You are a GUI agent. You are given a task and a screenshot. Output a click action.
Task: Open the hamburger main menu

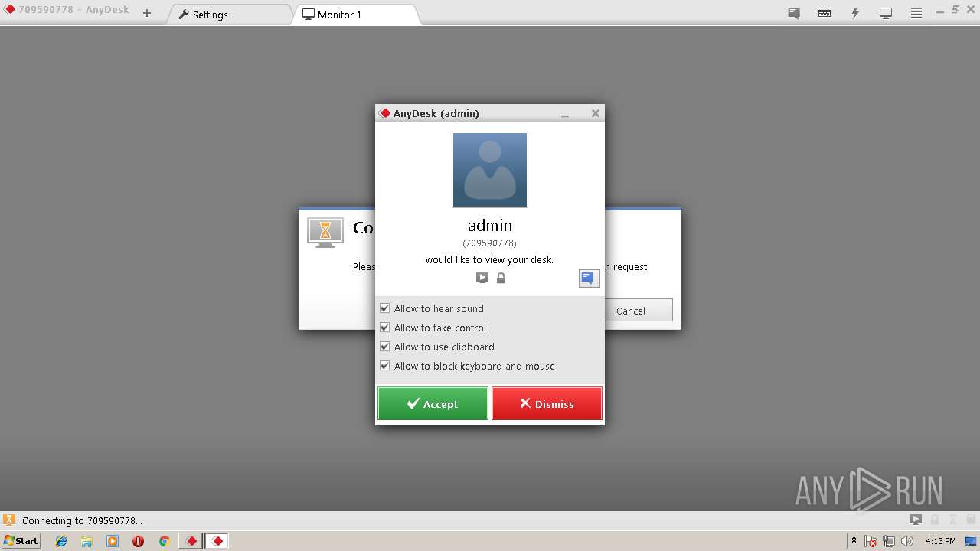click(x=916, y=14)
